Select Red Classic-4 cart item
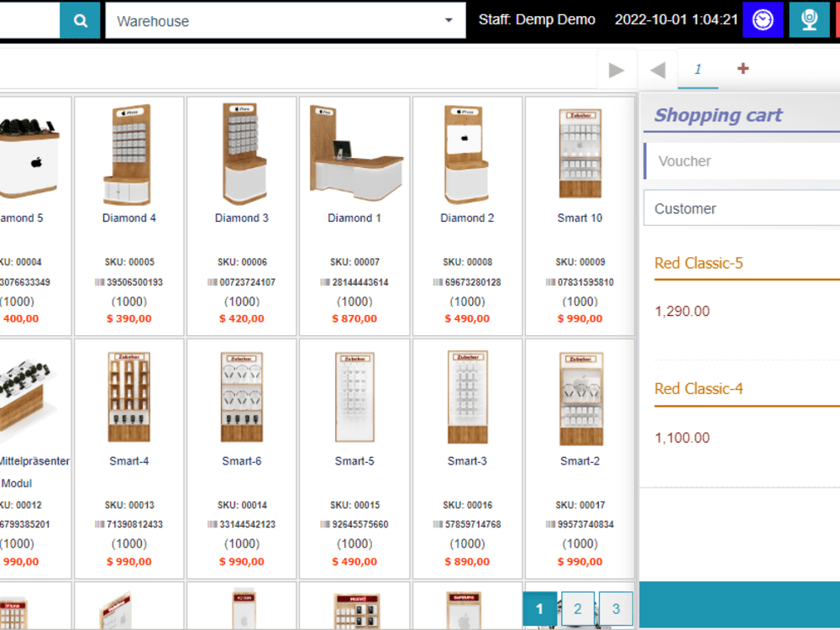 [699, 388]
